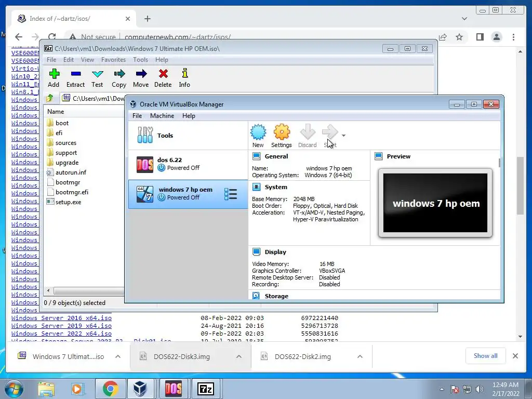Open the Chrome profile avatar icon
The image size is (532, 399).
497,37
